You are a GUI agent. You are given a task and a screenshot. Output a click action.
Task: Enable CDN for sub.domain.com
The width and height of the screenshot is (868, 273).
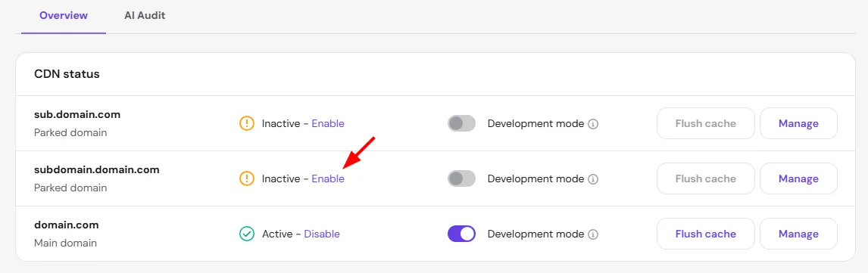[328, 123]
